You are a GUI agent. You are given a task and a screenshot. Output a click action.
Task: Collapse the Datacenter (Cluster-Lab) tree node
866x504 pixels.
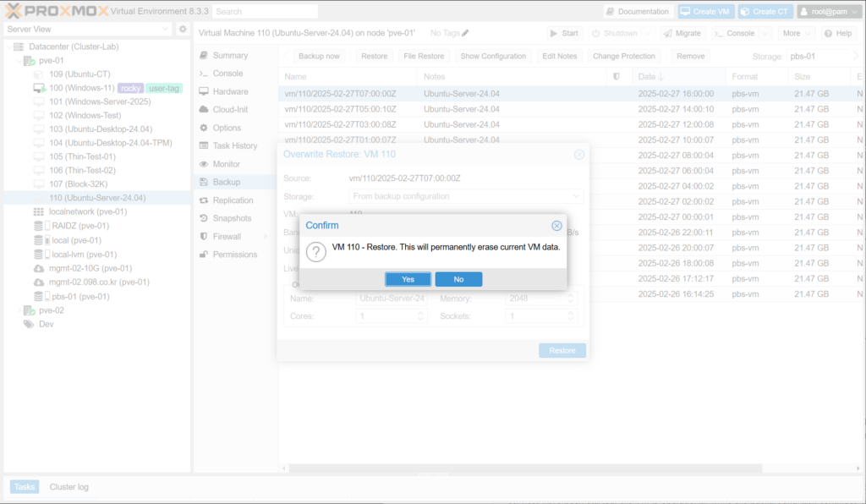pyautogui.click(x=10, y=47)
